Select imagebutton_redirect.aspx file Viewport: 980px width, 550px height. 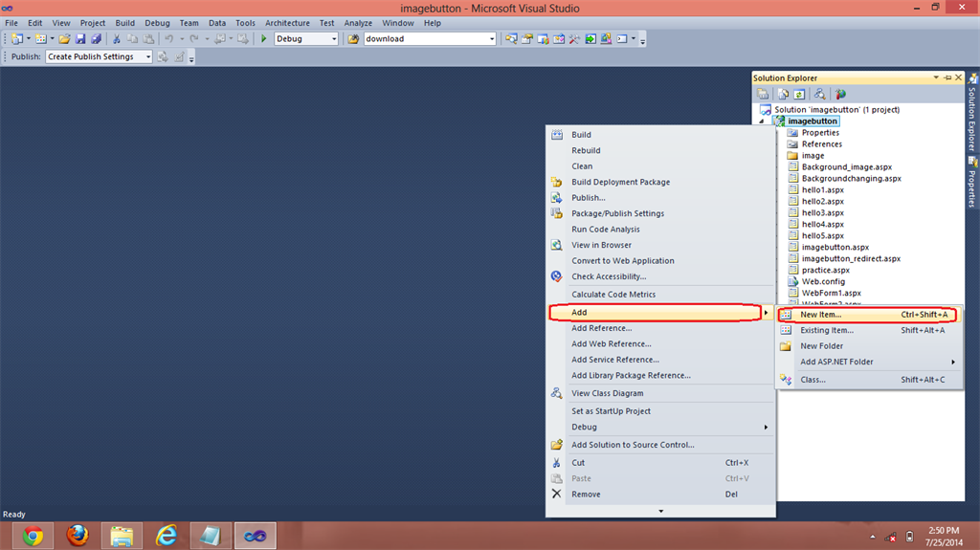coord(851,259)
